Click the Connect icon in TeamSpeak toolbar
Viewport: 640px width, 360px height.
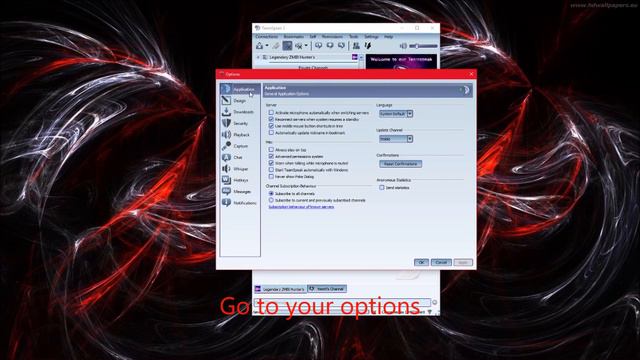click(x=259, y=46)
